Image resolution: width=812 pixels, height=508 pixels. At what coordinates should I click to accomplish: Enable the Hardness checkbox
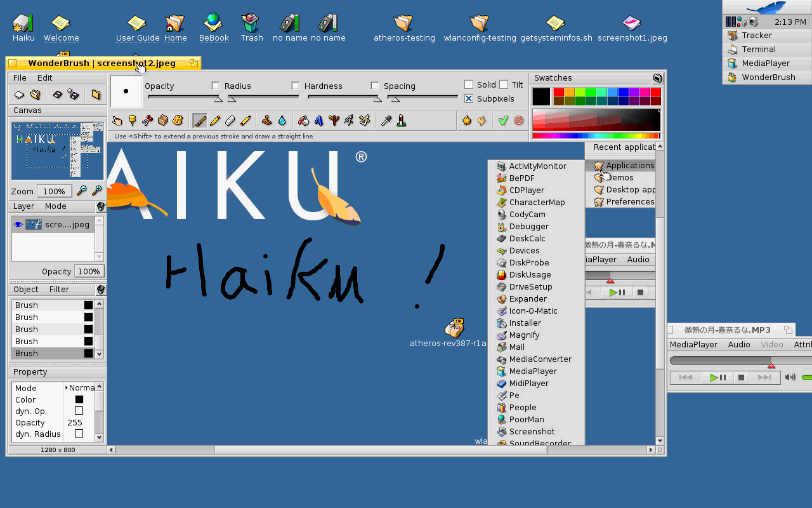pyautogui.click(x=296, y=86)
